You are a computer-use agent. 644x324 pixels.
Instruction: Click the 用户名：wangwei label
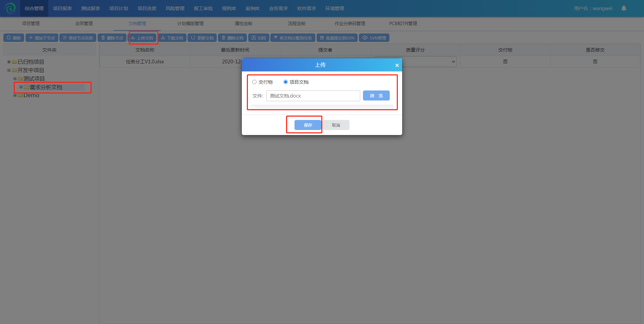pyautogui.click(x=593, y=8)
